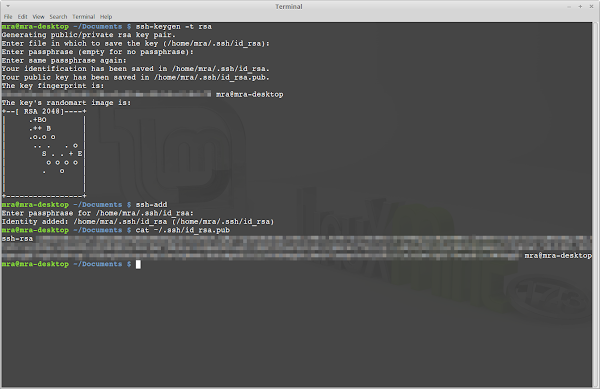
Task: Click 'The key's randomart image is:' line
Action: tap(66, 103)
